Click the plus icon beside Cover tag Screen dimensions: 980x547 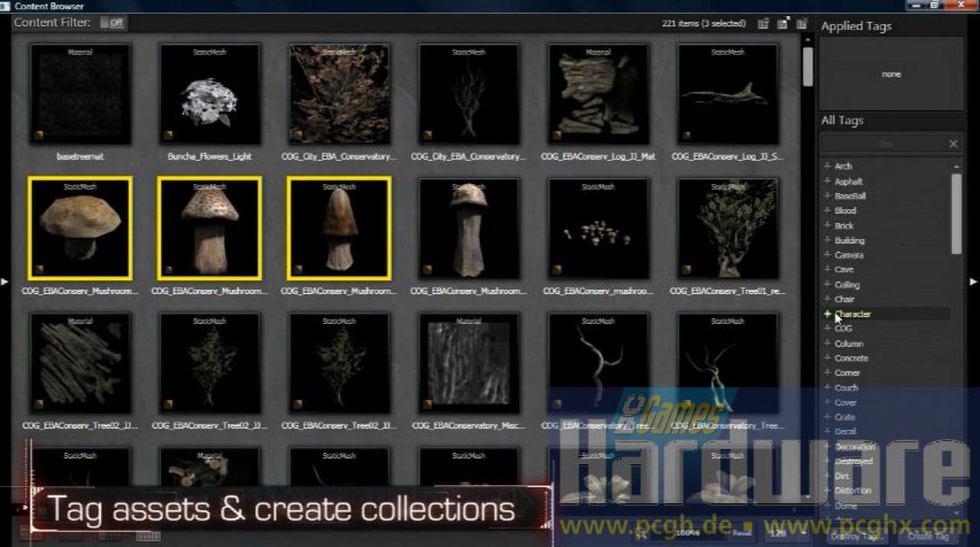[x=827, y=403]
